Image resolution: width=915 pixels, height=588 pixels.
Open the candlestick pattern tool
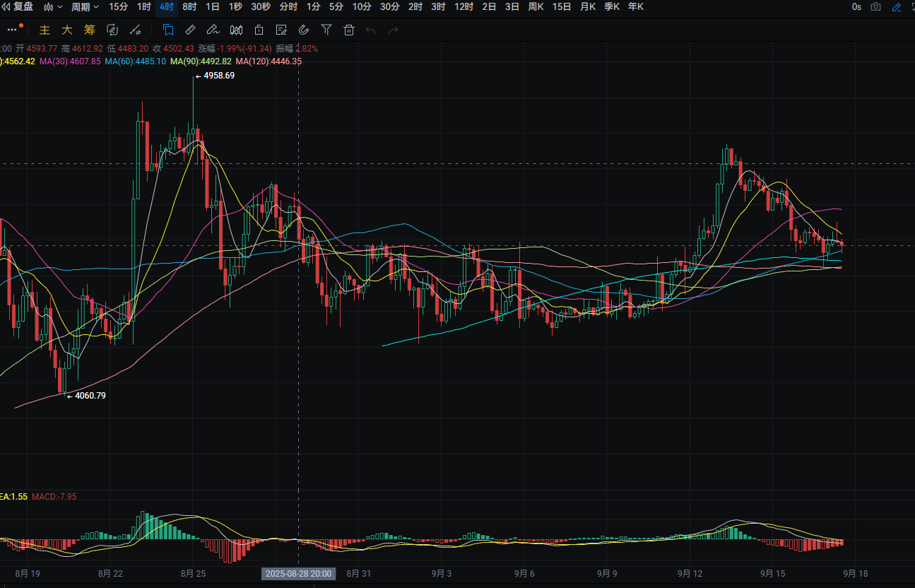point(237,30)
